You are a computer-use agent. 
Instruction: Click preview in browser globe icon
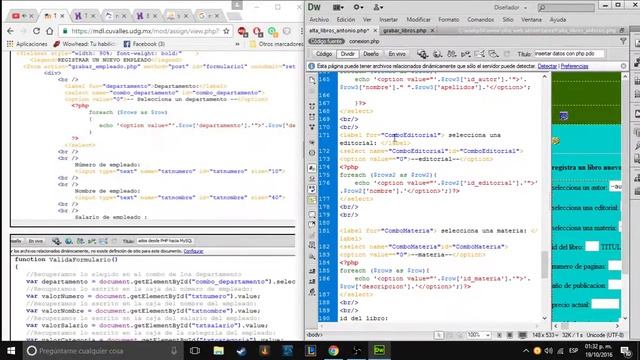point(438,54)
